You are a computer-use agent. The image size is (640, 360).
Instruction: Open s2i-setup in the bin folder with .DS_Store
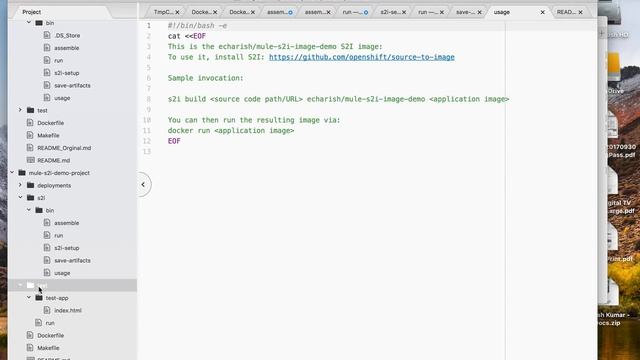(x=67, y=73)
